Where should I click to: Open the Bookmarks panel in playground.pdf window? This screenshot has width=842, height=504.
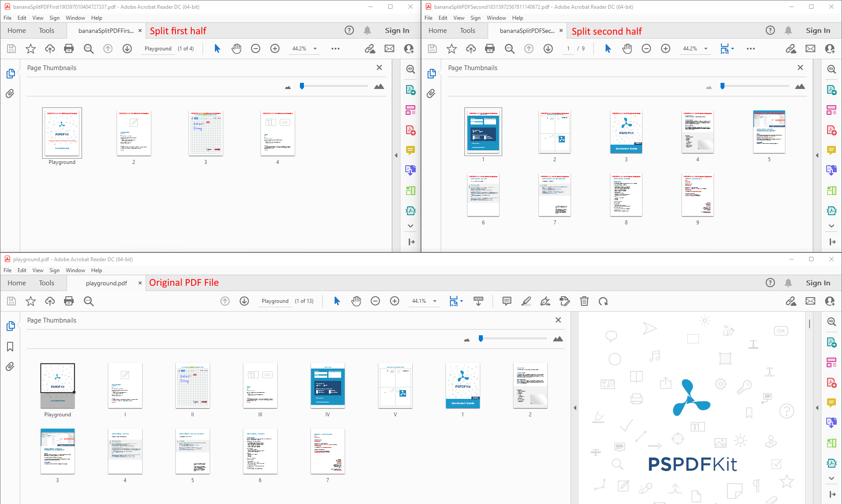(10, 347)
